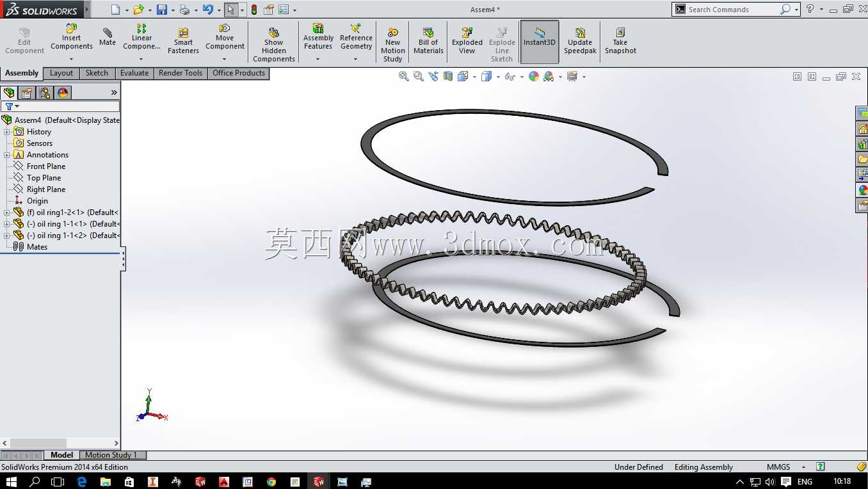
Task: Print the current document
Action: (184, 10)
